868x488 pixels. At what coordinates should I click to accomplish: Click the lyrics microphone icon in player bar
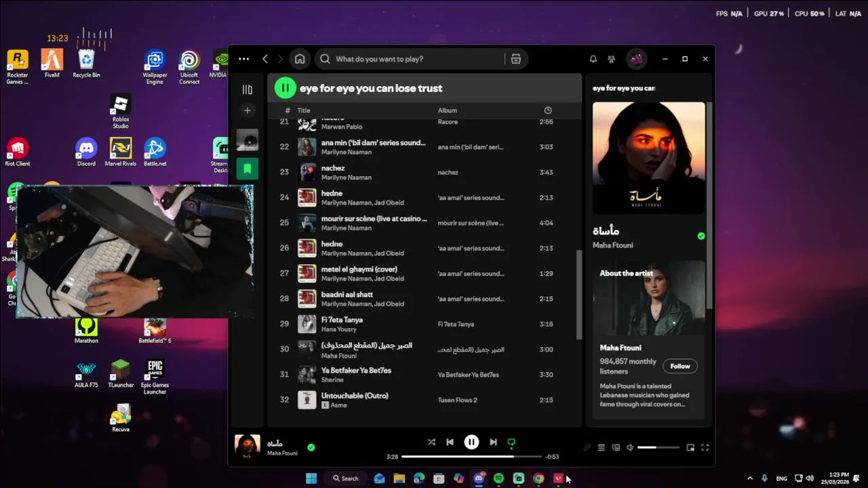click(587, 447)
